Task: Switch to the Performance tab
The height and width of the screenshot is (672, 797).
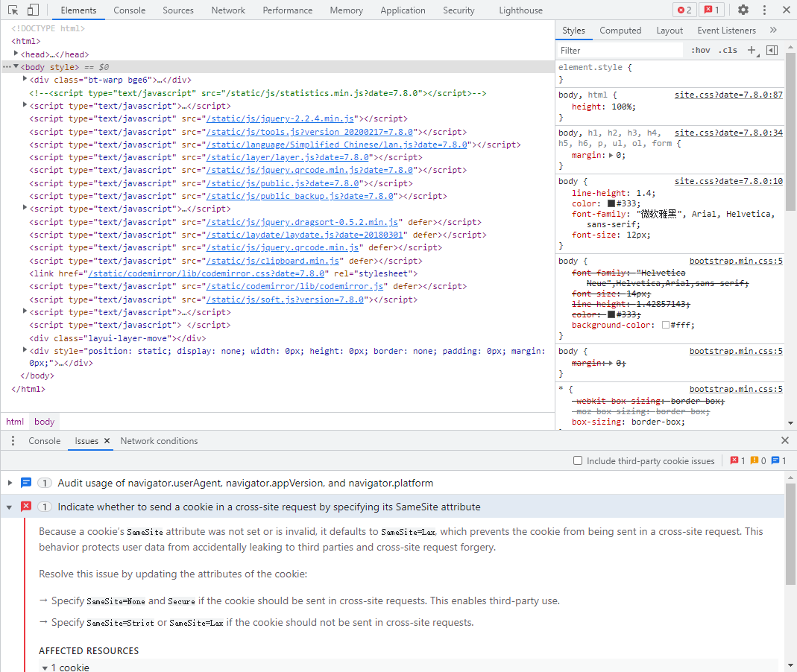Action: pyautogui.click(x=288, y=10)
